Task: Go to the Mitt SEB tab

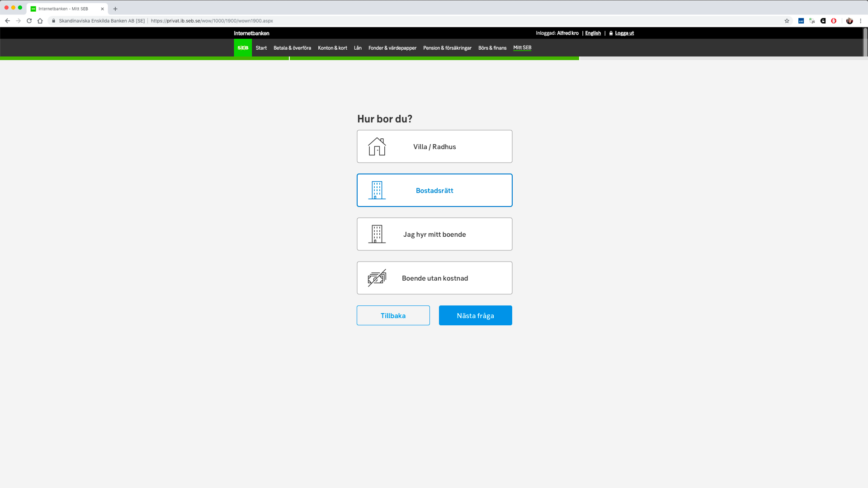Action: (x=522, y=47)
